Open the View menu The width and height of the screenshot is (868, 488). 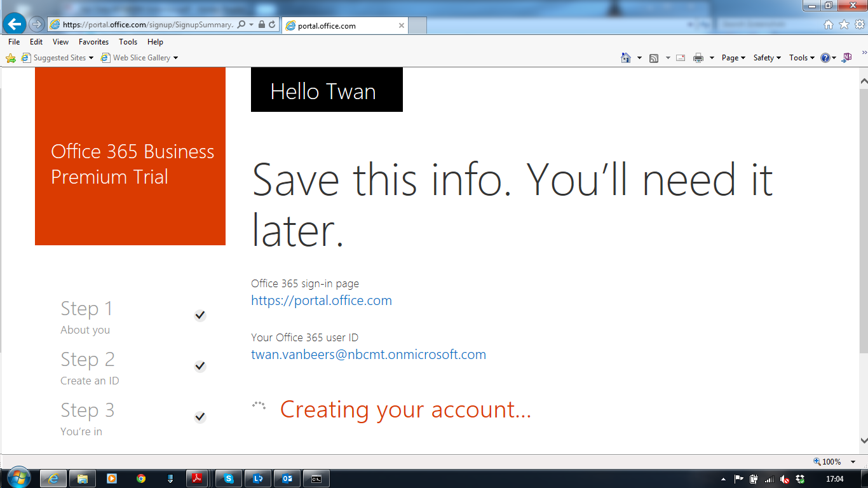pyautogui.click(x=61, y=42)
